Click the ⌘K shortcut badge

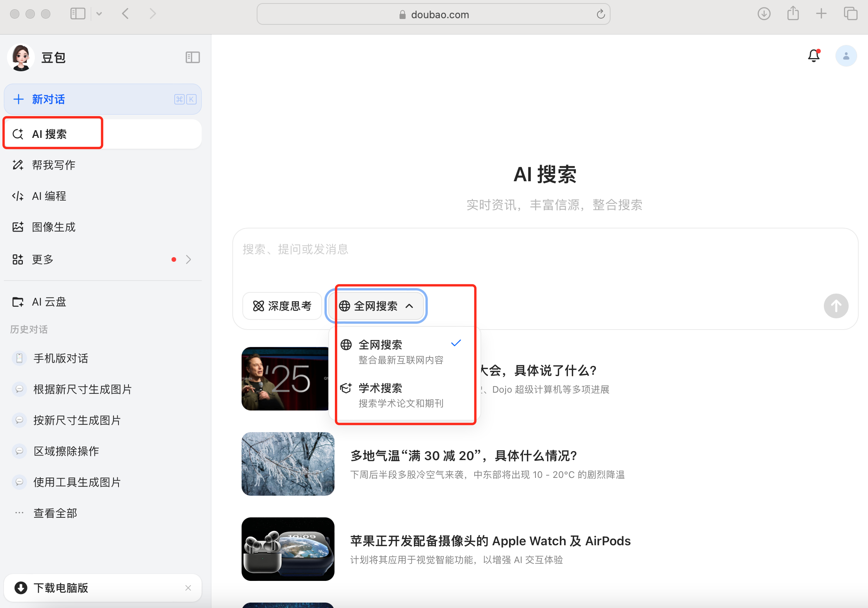click(x=185, y=99)
